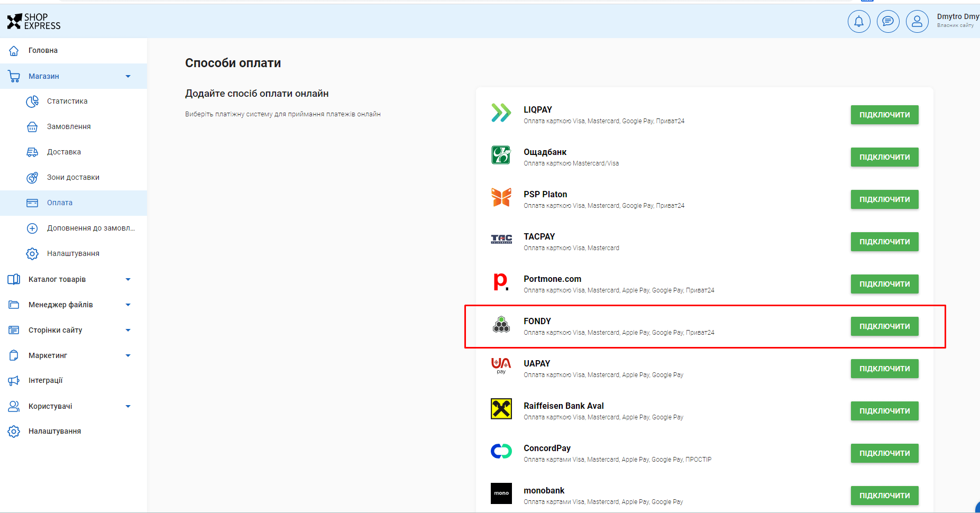980x513 pixels.
Task: Click the page icon for Сторінки сайту
Action: pyautogui.click(x=14, y=330)
